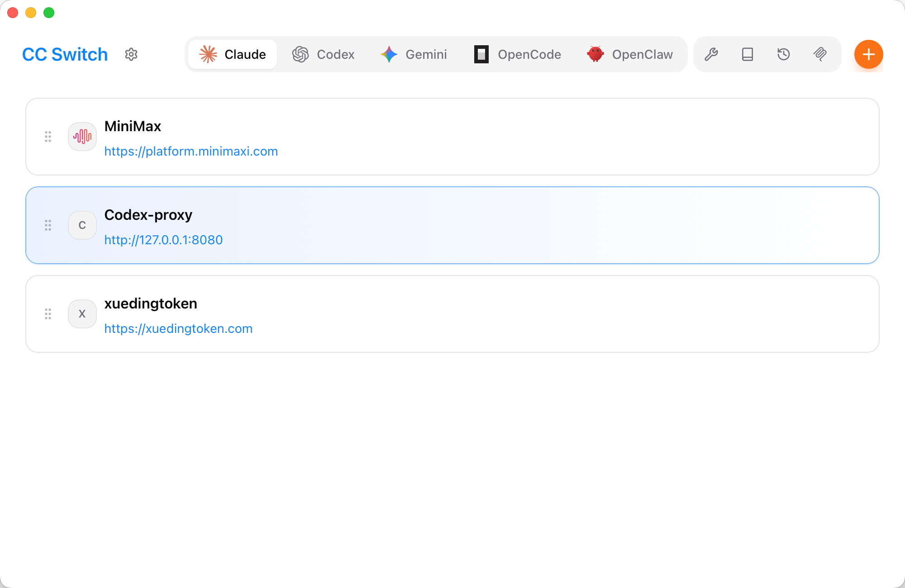Select the Codex-proxy provider name
Image resolution: width=905 pixels, height=588 pixels.
click(148, 215)
